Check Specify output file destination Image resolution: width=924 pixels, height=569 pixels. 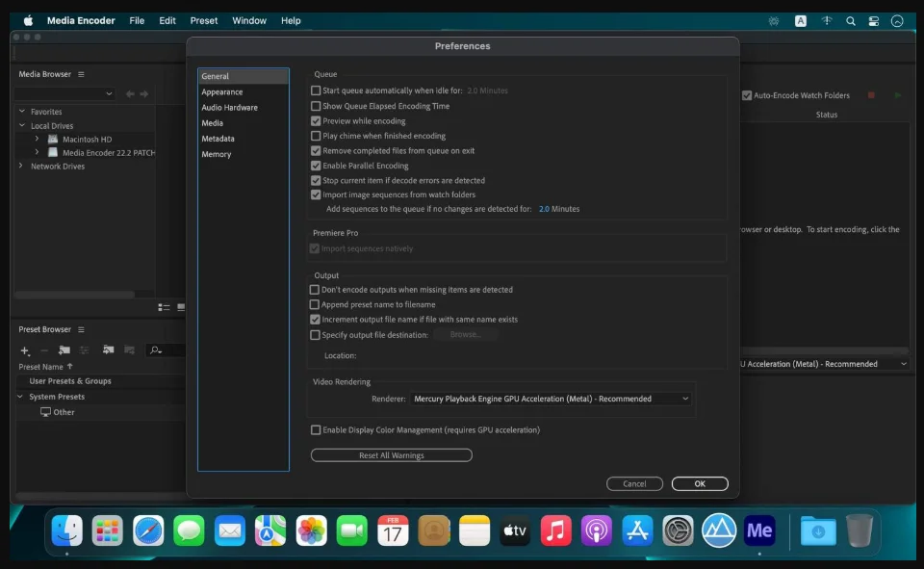(315, 335)
